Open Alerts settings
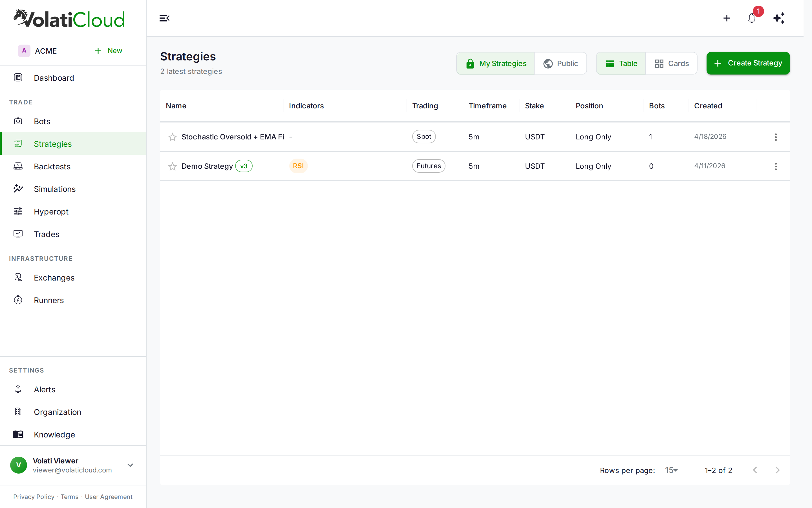The width and height of the screenshot is (812, 508). [x=73, y=389]
